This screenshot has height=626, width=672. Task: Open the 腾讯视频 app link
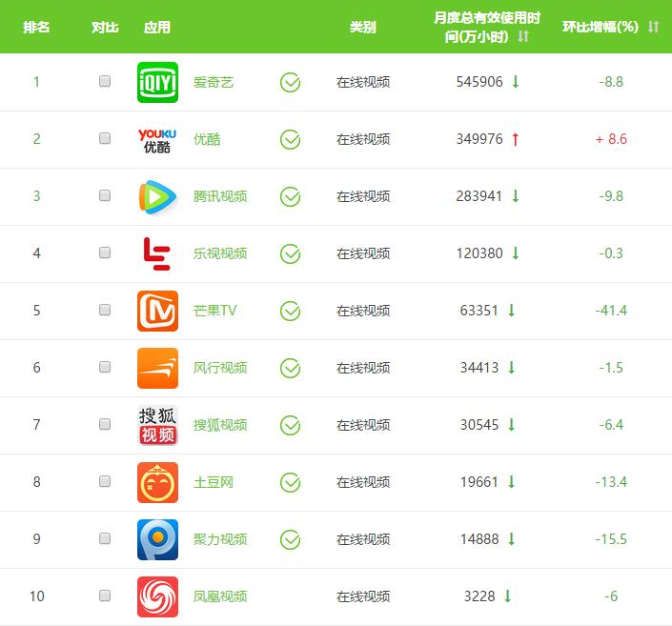(220, 196)
